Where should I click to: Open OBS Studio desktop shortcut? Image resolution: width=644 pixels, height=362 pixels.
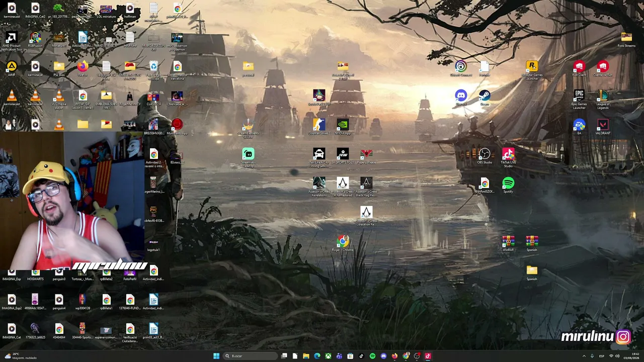point(485,156)
